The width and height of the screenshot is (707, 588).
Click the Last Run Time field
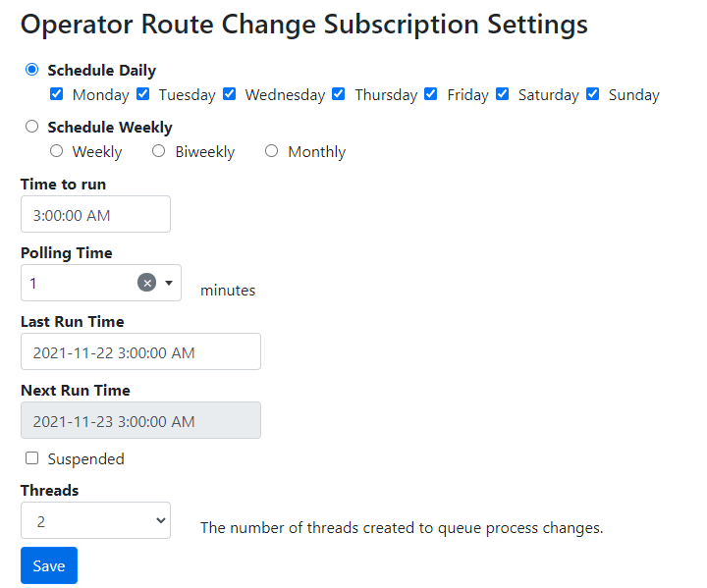(x=140, y=351)
